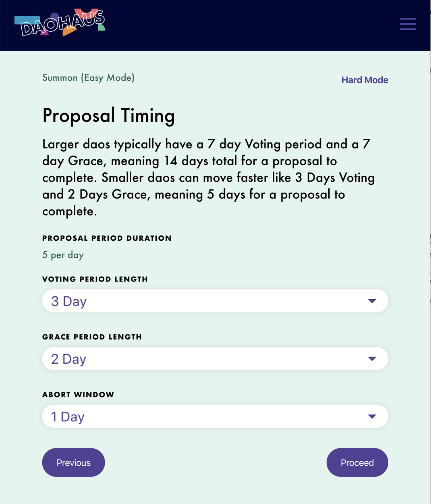Viewport: 431px width, 504px height.
Task: Click the DAOhaus logo
Action: click(60, 23)
